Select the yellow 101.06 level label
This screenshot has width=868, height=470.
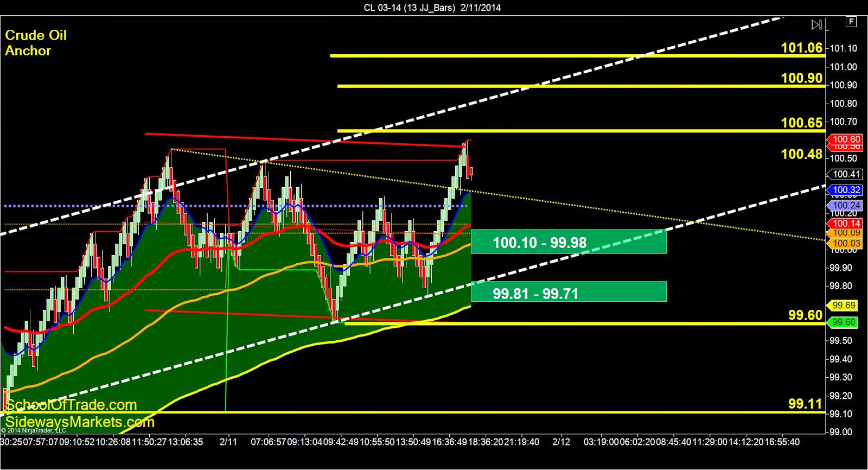[x=801, y=48]
